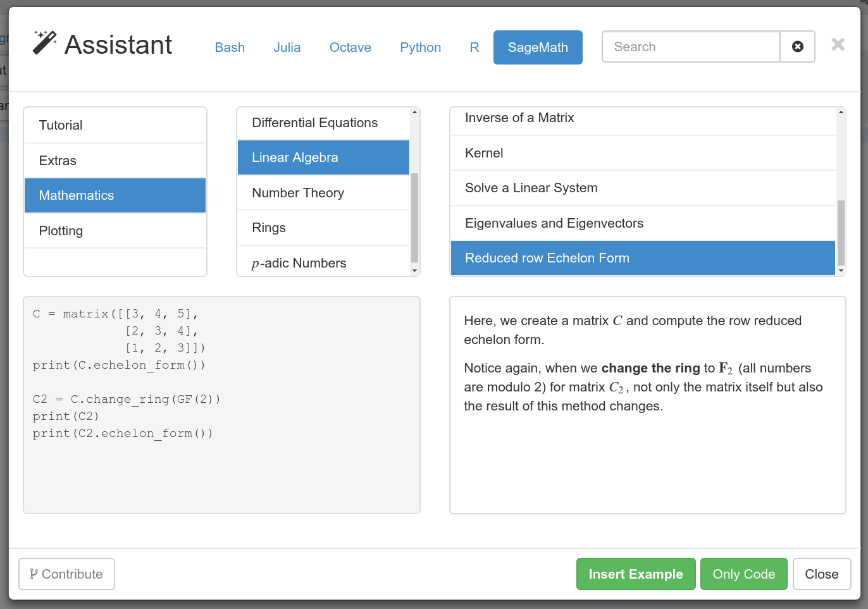This screenshot has height=609, width=868.
Task: Switch to the Python tab
Action: (420, 47)
